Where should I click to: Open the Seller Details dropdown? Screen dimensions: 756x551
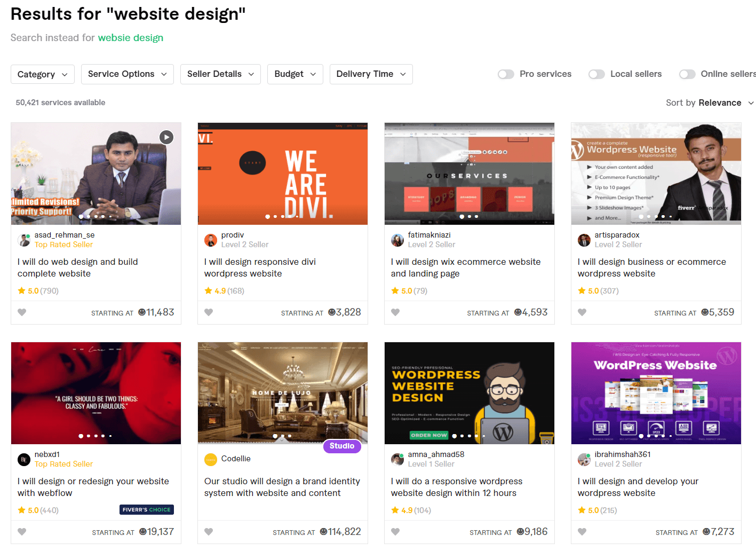coord(220,74)
